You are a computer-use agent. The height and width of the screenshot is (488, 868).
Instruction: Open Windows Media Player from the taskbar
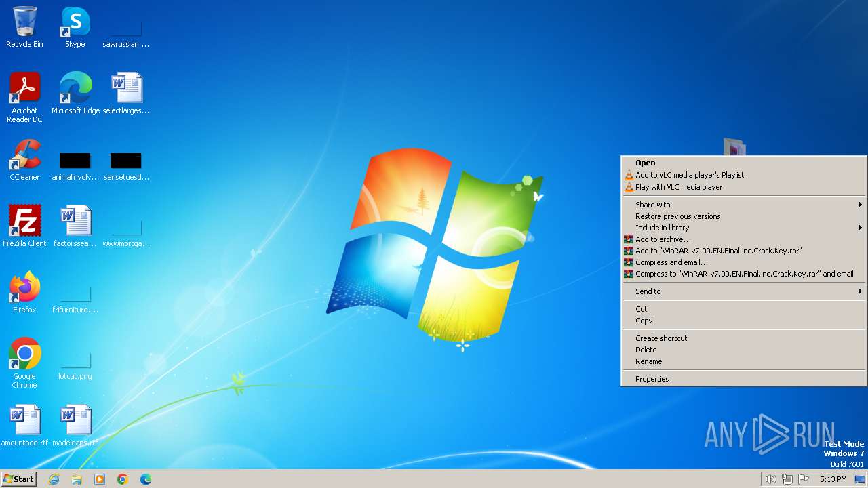[x=100, y=479]
